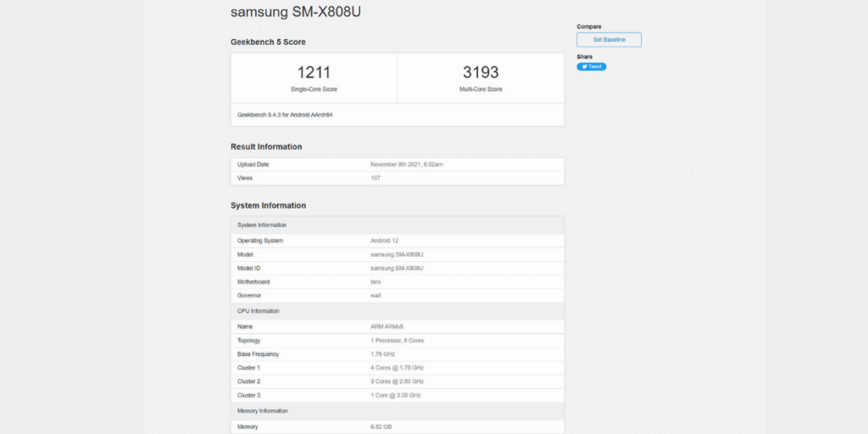Click the Motherboard label
The height and width of the screenshot is (434, 868).
(253, 281)
